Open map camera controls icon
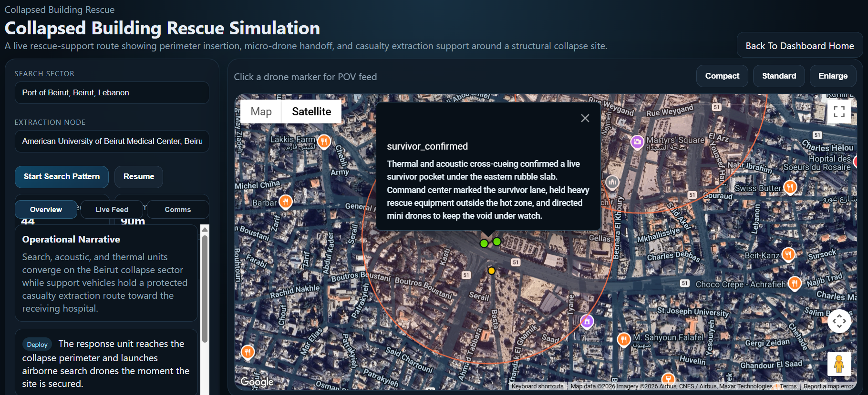 coord(839,321)
